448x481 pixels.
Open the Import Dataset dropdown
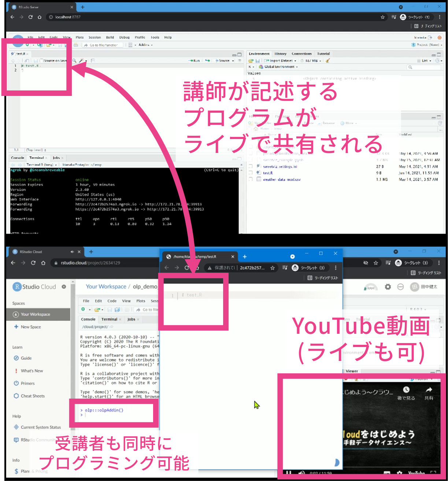pyautogui.click(x=281, y=61)
